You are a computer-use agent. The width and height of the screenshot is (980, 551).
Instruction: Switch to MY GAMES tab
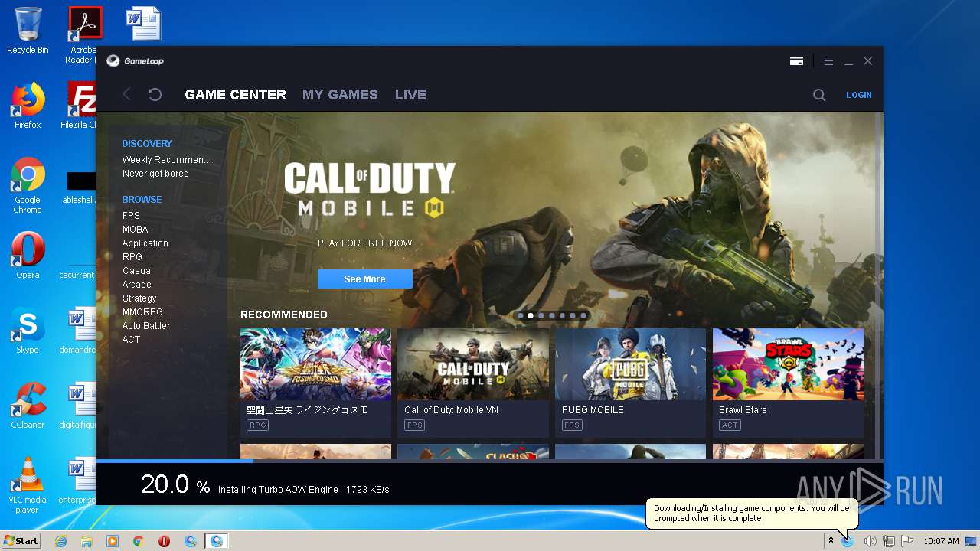340,95
